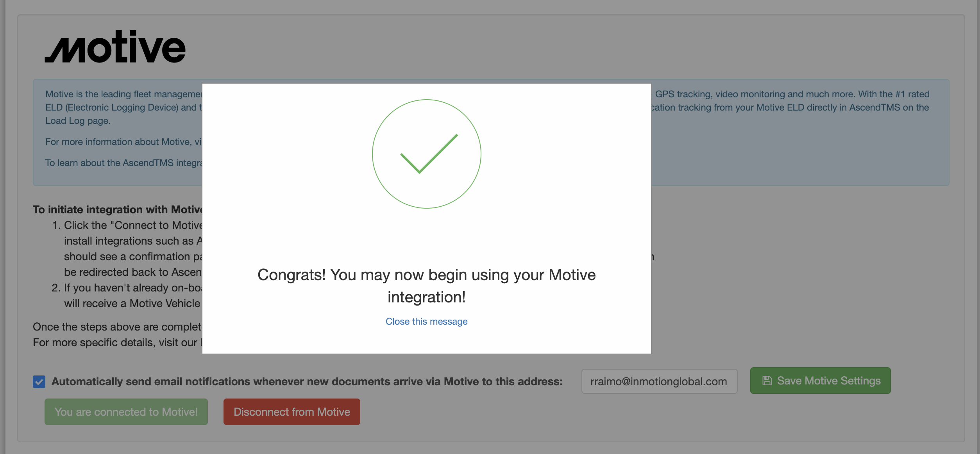Click 'You are connected to Motive!' button

click(126, 412)
